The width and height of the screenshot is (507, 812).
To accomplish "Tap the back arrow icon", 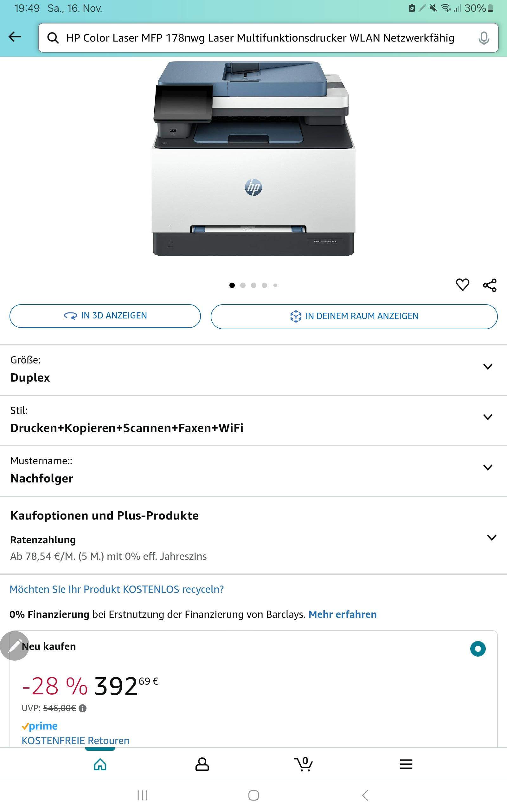I will [x=15, y=37].
